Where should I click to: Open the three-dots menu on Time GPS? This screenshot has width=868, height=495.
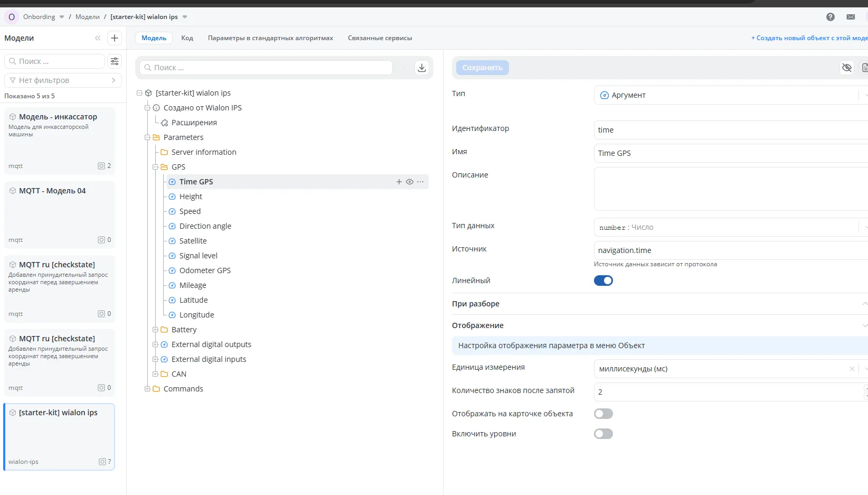[420, 182]
